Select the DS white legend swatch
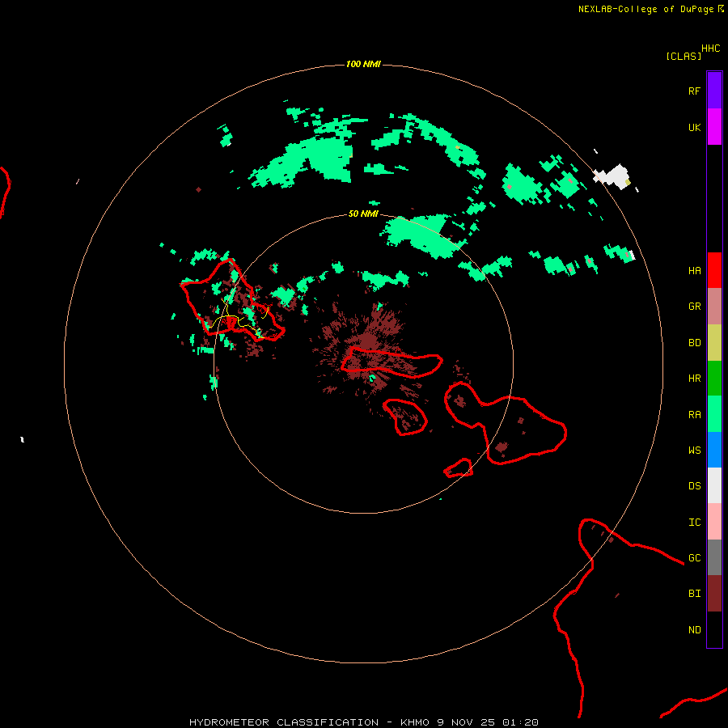The height and width of the screenshot is (728, 728). (x=714, y=485)
